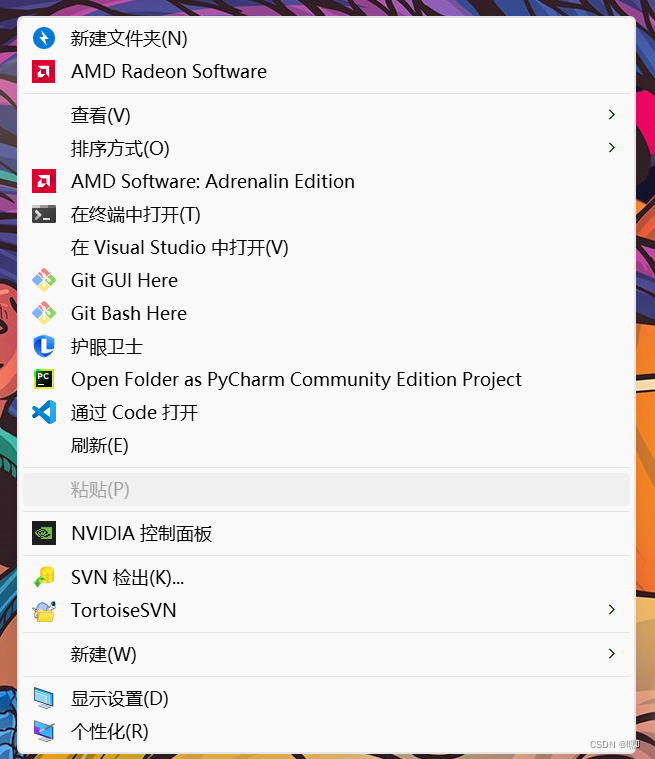This screenshot has height=759, width=655.
Task: Expand the TortoiseSVN submenu arrow
Action: click(x=611, y=610)
